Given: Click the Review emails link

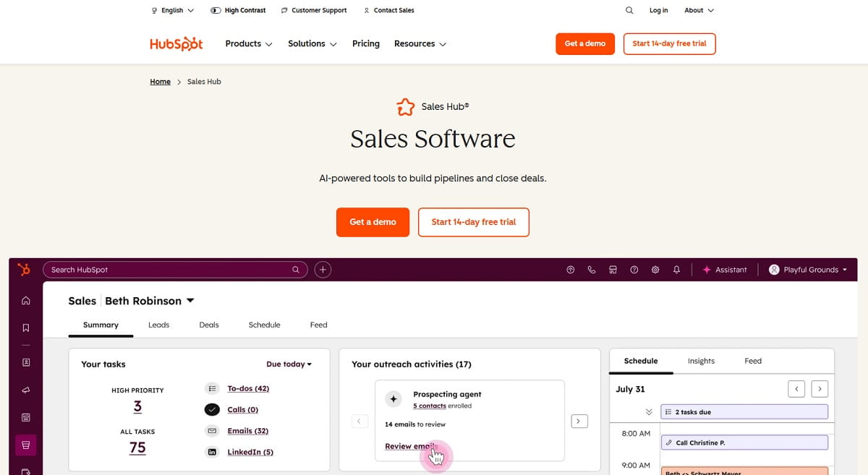Looking at the screenshot, I should pyautogui.click(x=412, y=446).
